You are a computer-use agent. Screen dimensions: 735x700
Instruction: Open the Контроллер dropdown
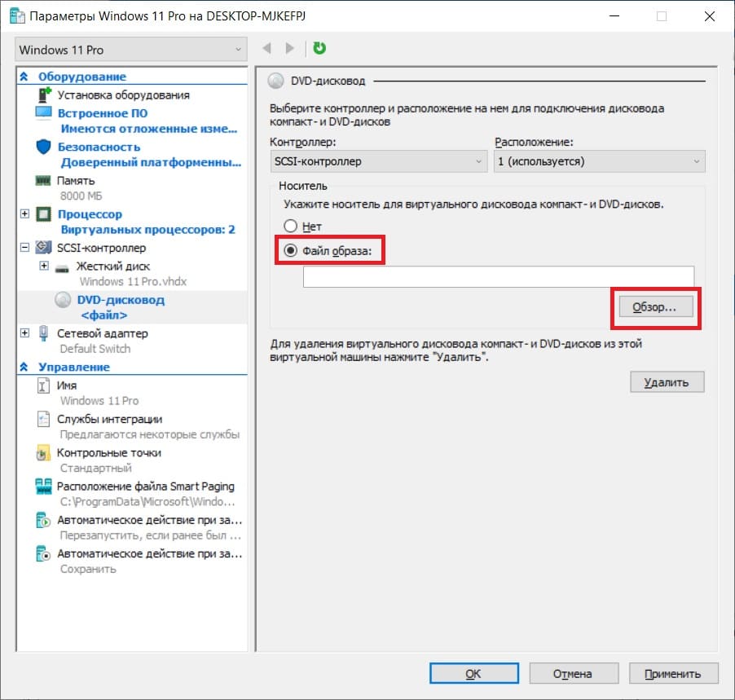pyautogui.click(x=379, y=161)
